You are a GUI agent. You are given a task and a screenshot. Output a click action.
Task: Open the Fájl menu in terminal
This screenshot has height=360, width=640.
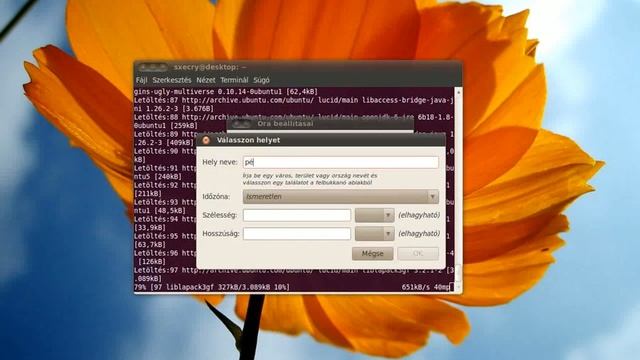(x=141, y=80)
